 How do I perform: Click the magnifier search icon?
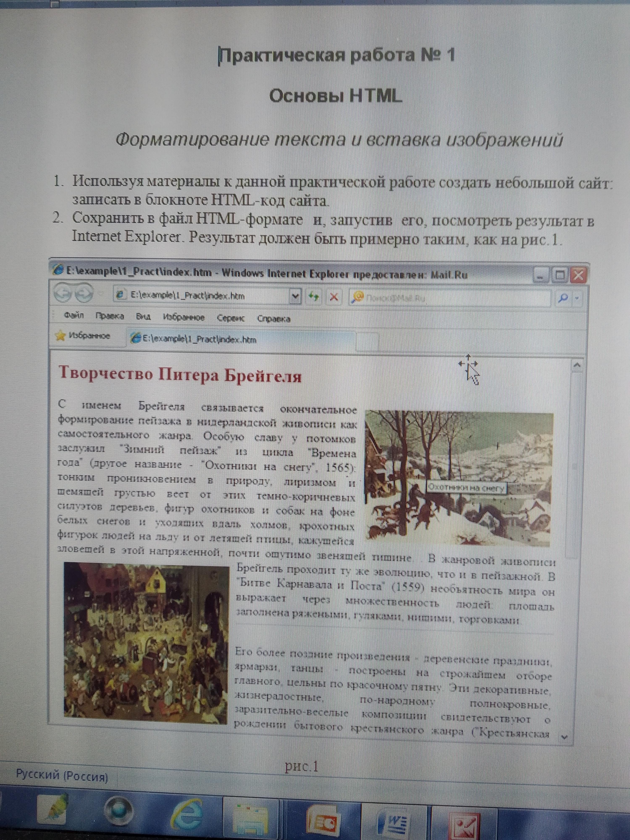coord(564,298)
